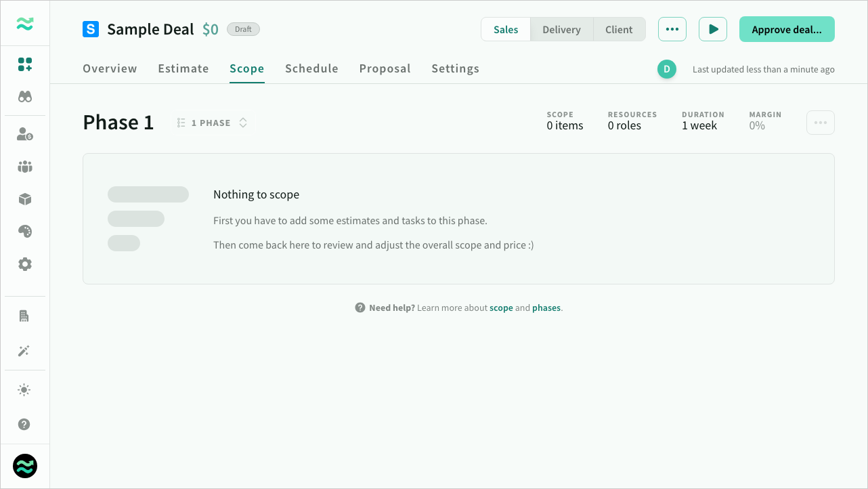
Task: Open the deal three-dots menu near Approve
Action: click(672, 29)
